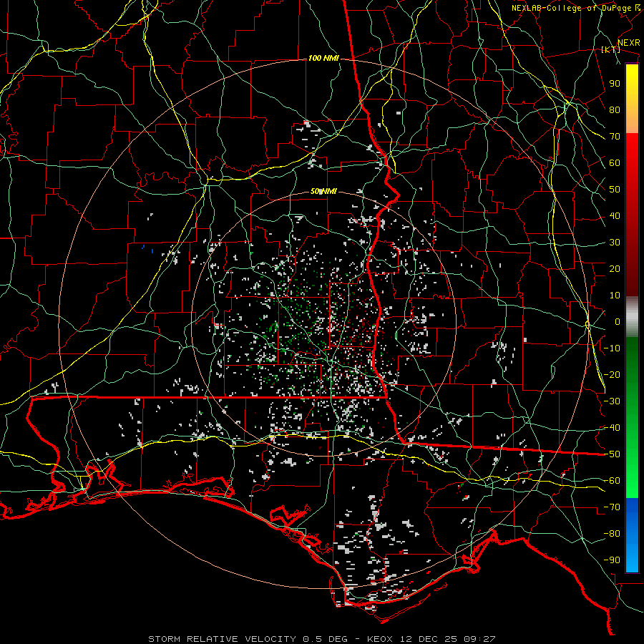Screen dimensions: 644x644
Task: Click the 80 value on the velocity scale
Action: pyautogui.click(x=615, y=110)
